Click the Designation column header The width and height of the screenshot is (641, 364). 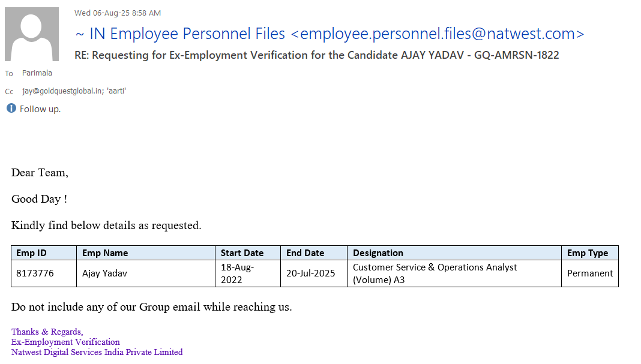(x=378, y=253)
